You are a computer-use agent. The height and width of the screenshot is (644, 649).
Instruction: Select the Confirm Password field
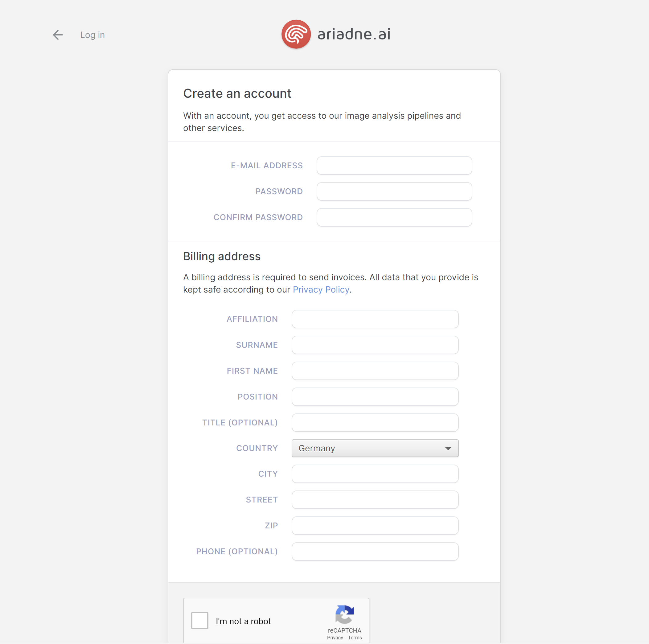coord(394,217)
